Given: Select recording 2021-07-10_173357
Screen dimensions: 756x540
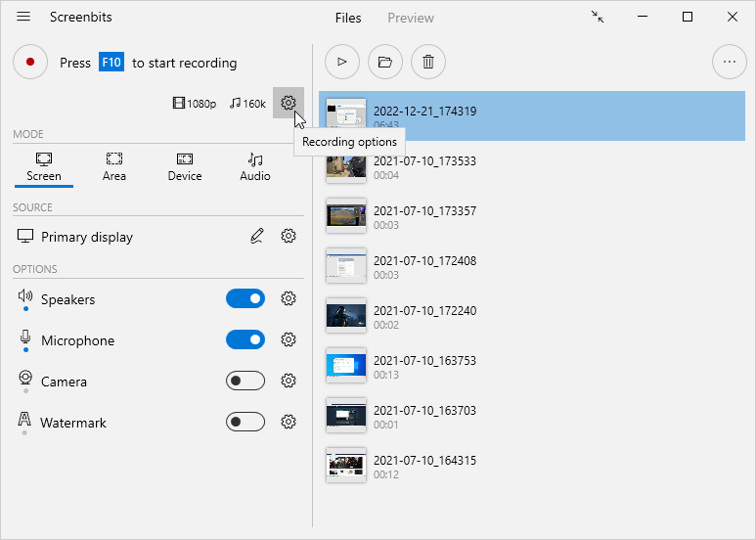Looking at the screenshot, I should (532, 216).
